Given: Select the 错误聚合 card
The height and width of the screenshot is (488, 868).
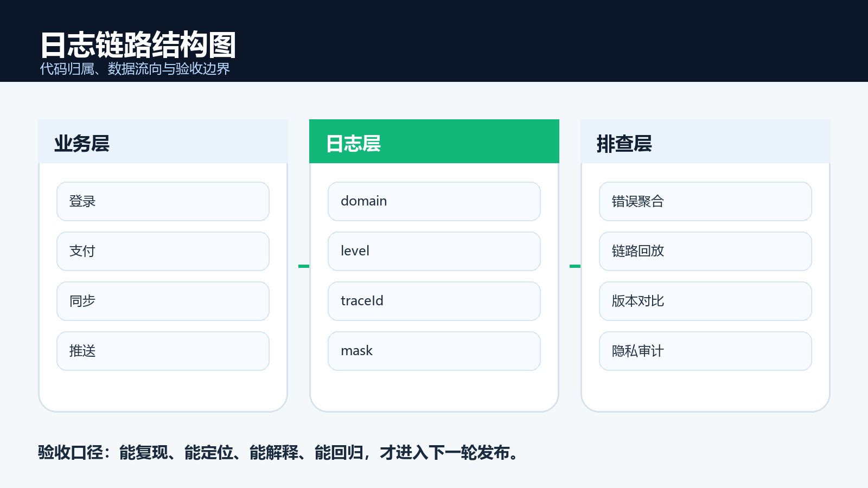Looking at the screenshot, I should coord(705,201).
